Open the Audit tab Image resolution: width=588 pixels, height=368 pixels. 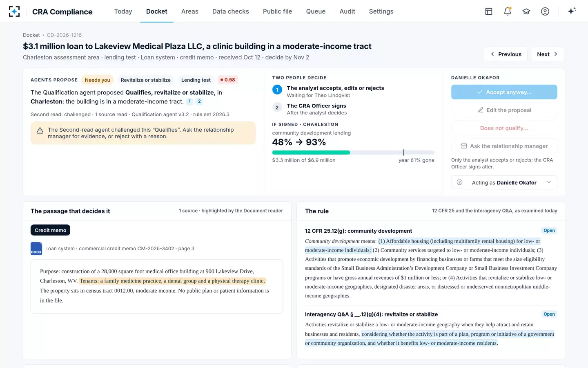click(x=347, y=11)
